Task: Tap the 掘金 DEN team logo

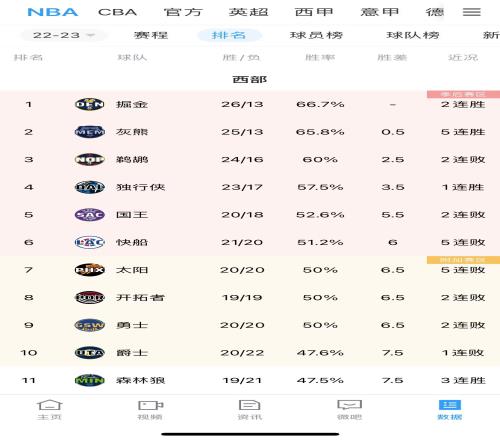Action: pyautogui.click(x=90, y=104)
